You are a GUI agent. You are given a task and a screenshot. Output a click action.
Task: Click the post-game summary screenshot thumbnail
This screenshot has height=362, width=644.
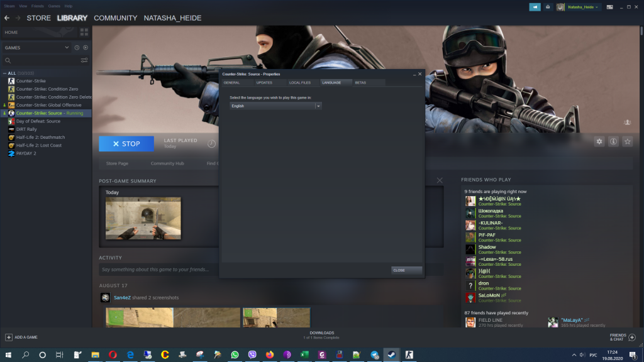coord(143,218)
